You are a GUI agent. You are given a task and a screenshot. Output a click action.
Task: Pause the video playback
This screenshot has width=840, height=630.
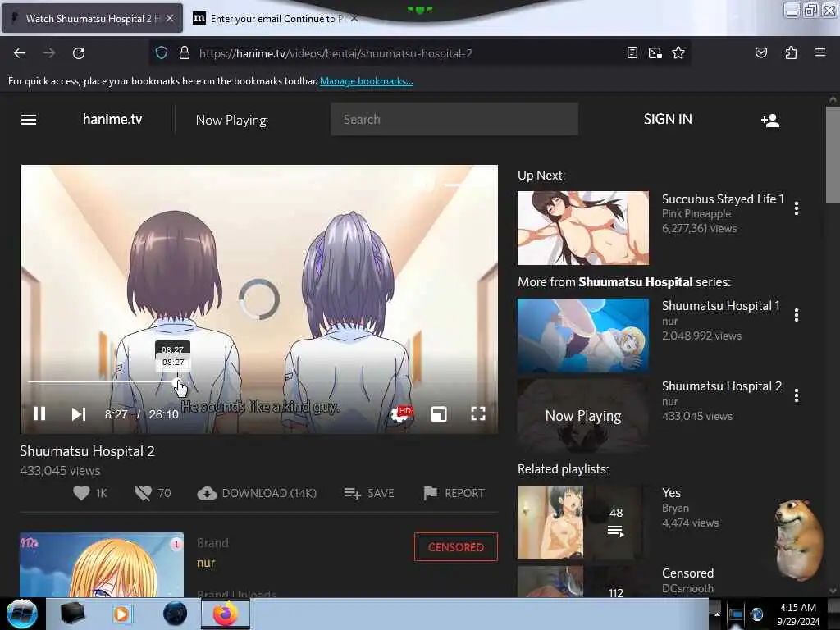39,413
